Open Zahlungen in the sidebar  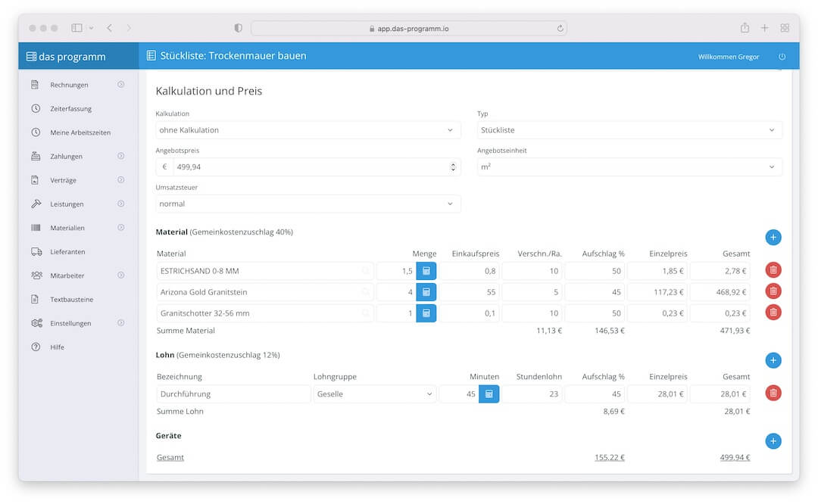66,157
